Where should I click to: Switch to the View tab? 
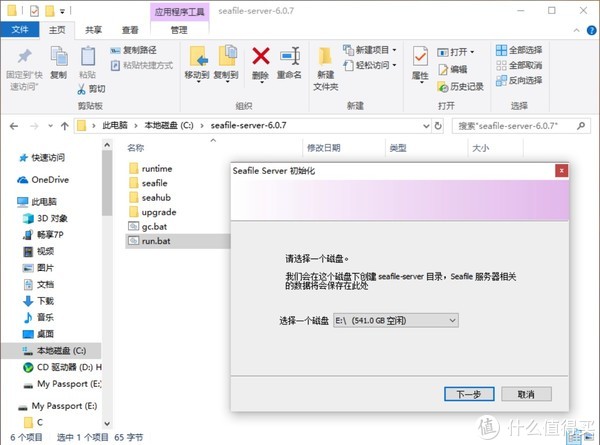tap(130, 30)
